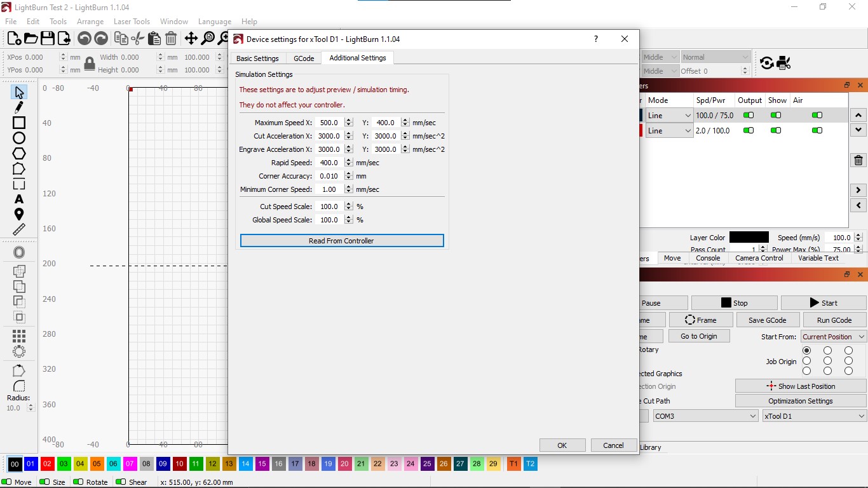
Task: Select the Ellipse tool
Action: tap(19, 138)
